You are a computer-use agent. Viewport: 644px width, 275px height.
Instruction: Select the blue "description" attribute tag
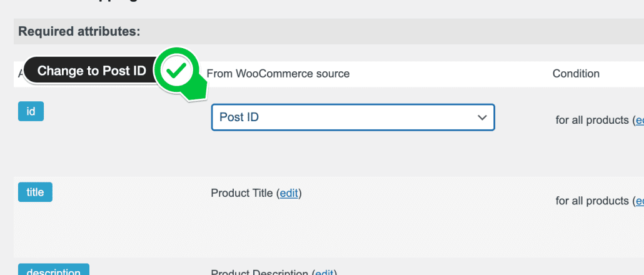coord(54,271)
